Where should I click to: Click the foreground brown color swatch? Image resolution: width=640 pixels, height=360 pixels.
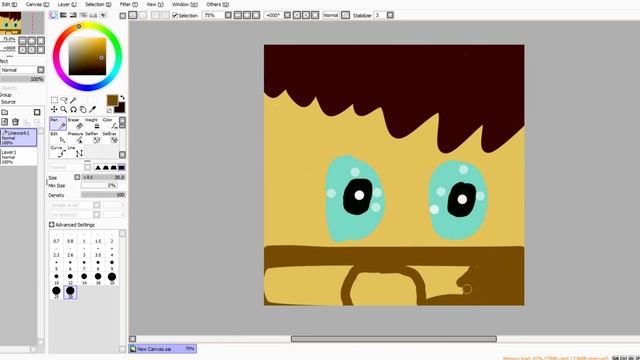[112, 100]
